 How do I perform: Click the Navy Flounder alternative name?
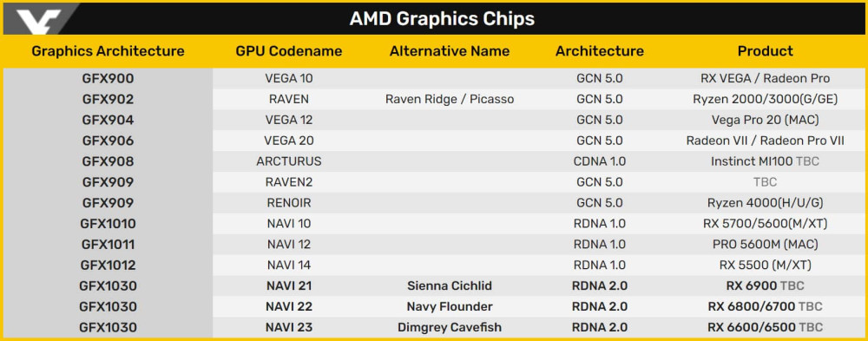(450, 306)
